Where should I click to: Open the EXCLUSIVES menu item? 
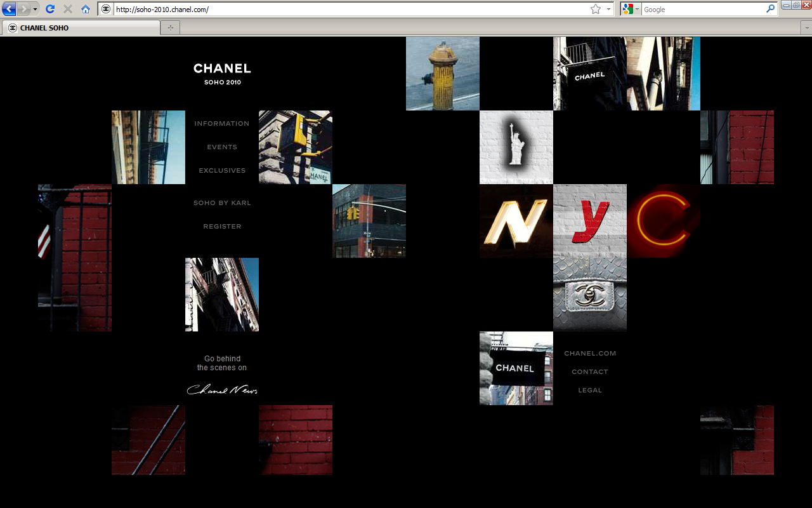[x=222, y=170]
